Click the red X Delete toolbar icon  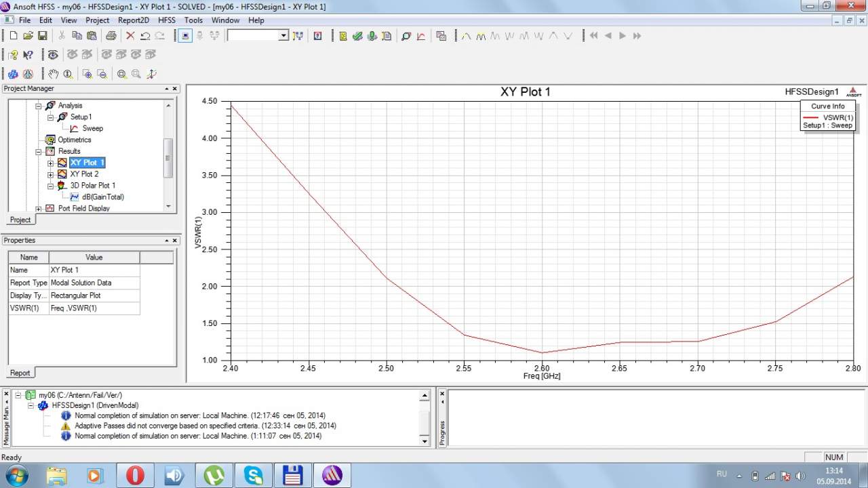[x=130, y=36]
